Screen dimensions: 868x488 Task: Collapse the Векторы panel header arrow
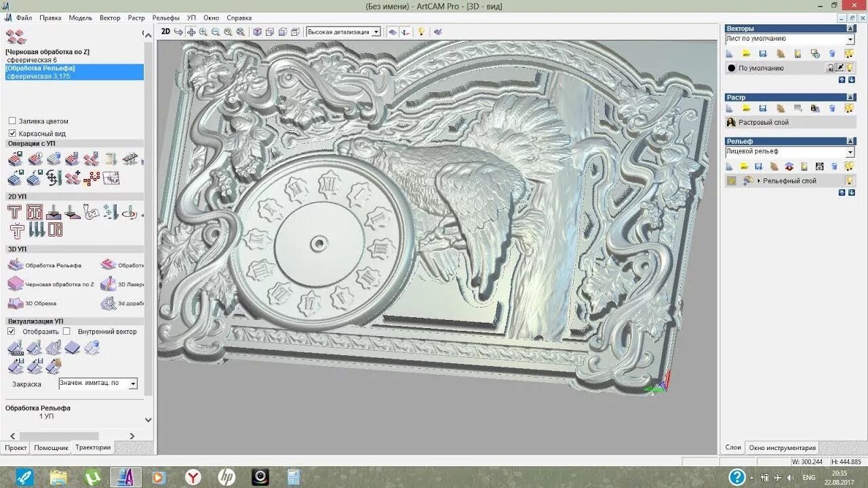point(851,28)
